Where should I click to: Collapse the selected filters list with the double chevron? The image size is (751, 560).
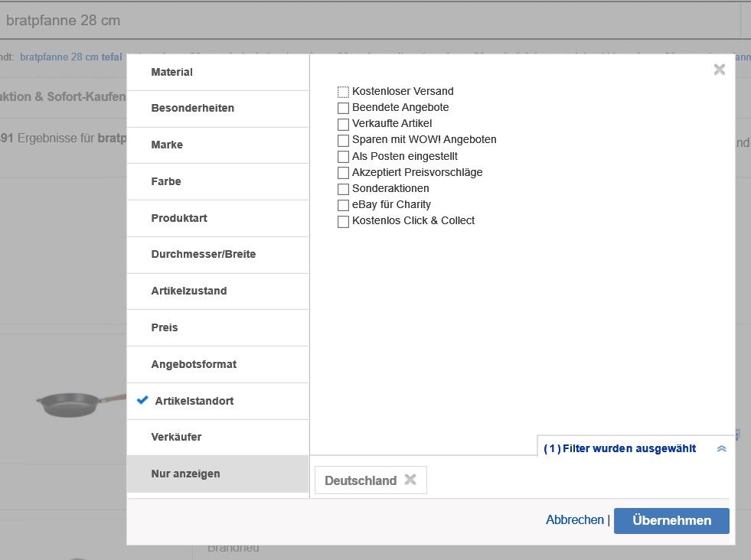720,448
